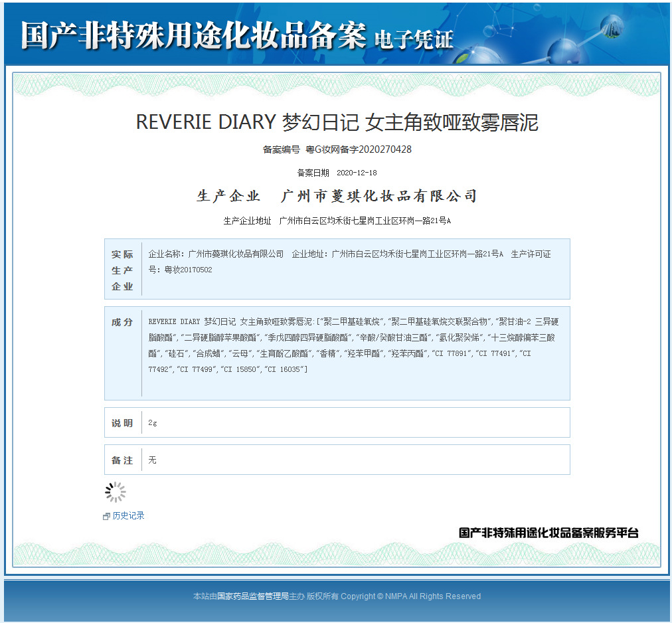Screen dimensions: 672x623
Task: Click the 备案编号 label
Action: tap(281, 149)
